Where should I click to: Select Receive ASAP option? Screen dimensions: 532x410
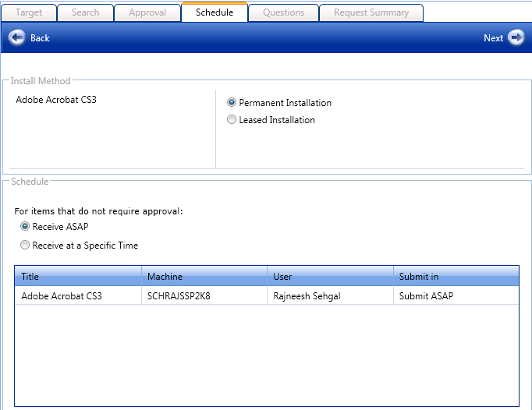coord(25,226)
